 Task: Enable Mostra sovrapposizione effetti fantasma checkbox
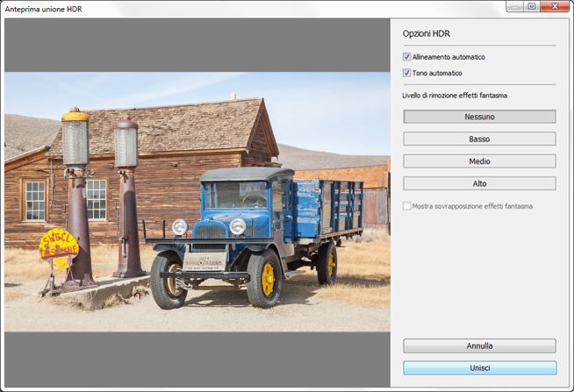coord(406,206)
